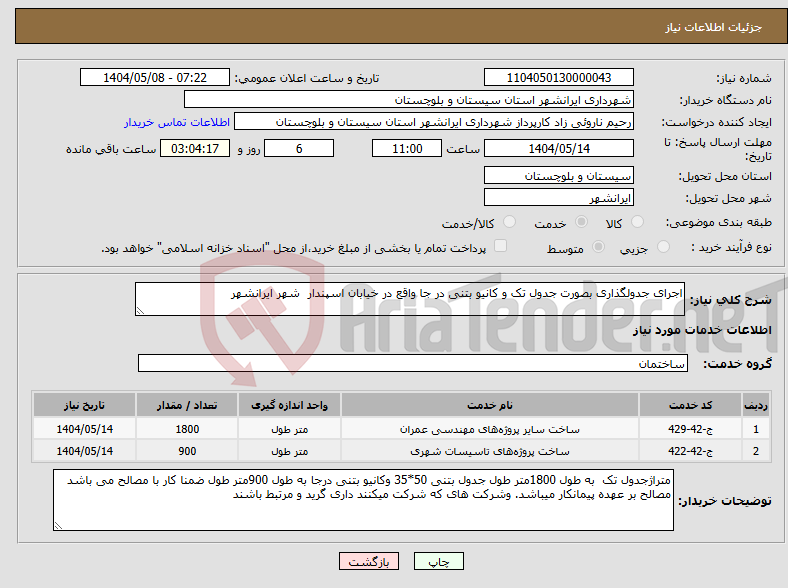Open the buyer contact info link

pos(177,122)
